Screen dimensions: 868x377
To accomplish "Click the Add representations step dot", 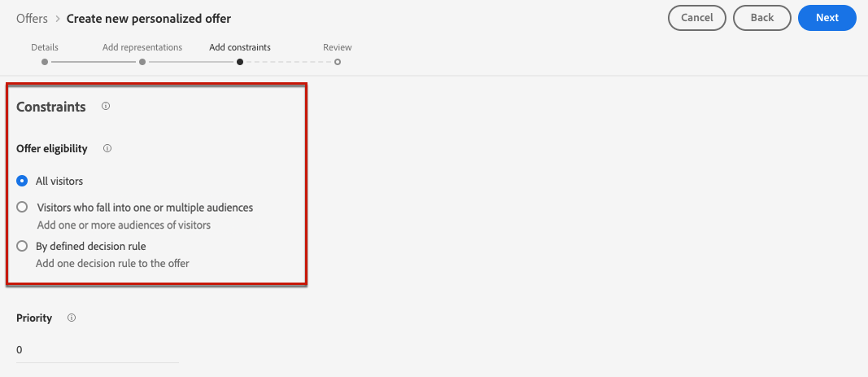I will click(142, 62).
